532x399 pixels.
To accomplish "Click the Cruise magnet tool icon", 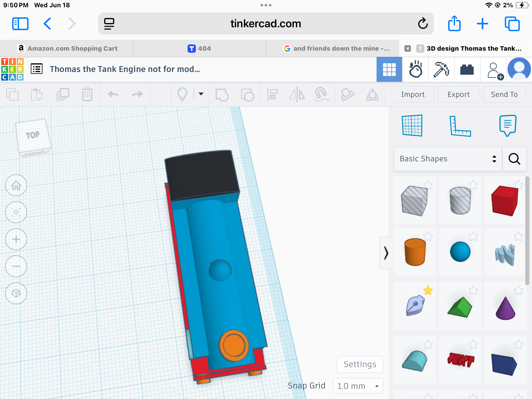I will click(322, 94).
